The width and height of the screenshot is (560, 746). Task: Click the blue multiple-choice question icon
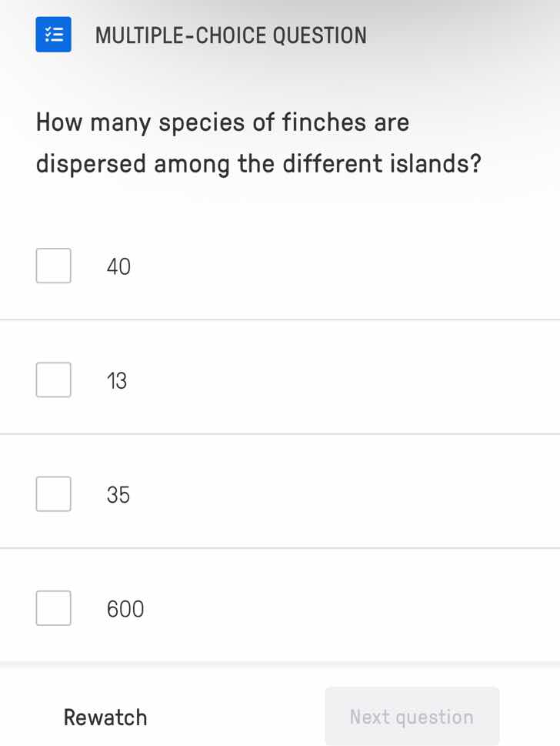point(53,34)
